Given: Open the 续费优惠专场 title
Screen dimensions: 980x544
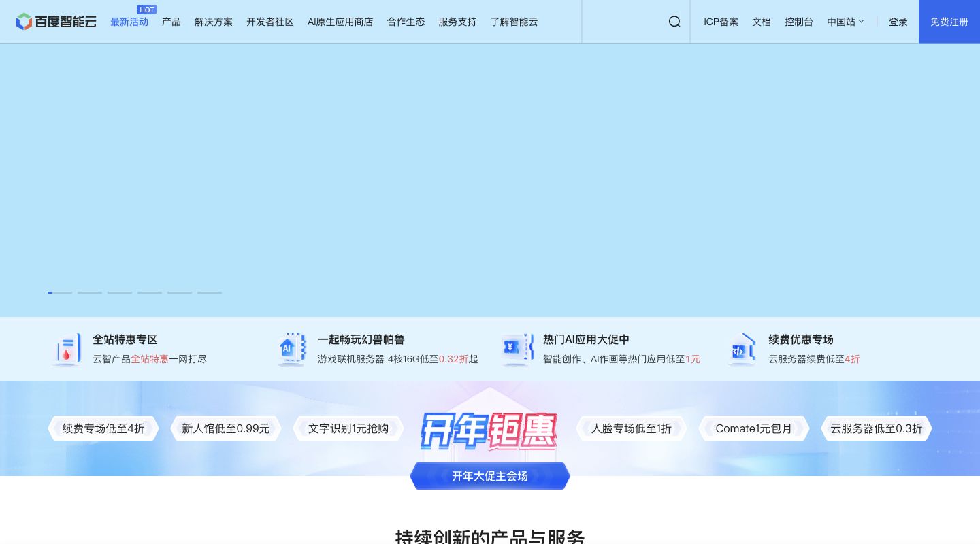Looking at the screenshot, I should click(x=801, y=339).
